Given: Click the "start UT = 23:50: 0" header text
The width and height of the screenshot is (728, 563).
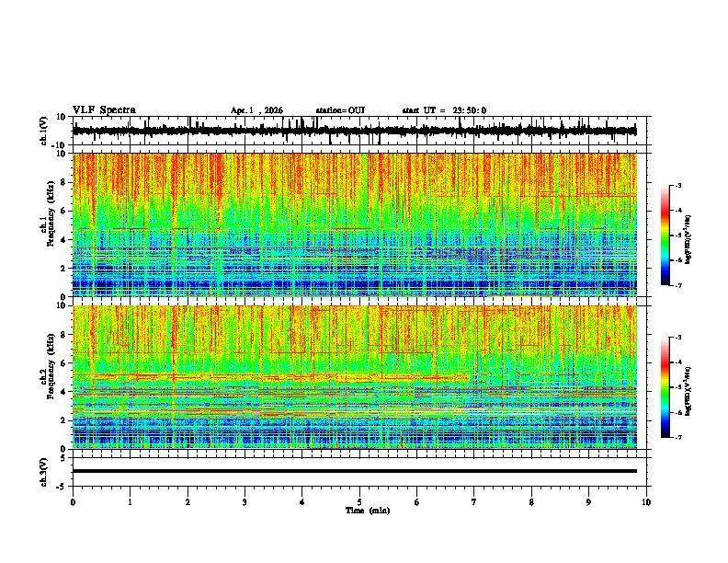Looking at the screenshot, I should click(444, 110).
